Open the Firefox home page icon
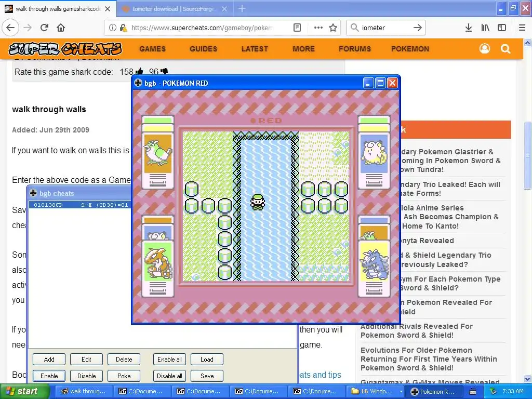The width and height of the screenshot is (532, 399). tap(61, 28)
